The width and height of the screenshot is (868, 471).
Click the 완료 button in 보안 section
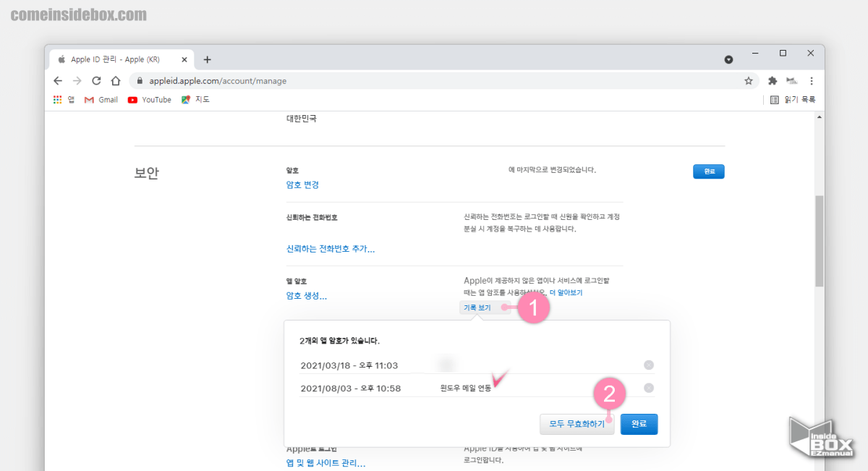[x=709, y=171]
